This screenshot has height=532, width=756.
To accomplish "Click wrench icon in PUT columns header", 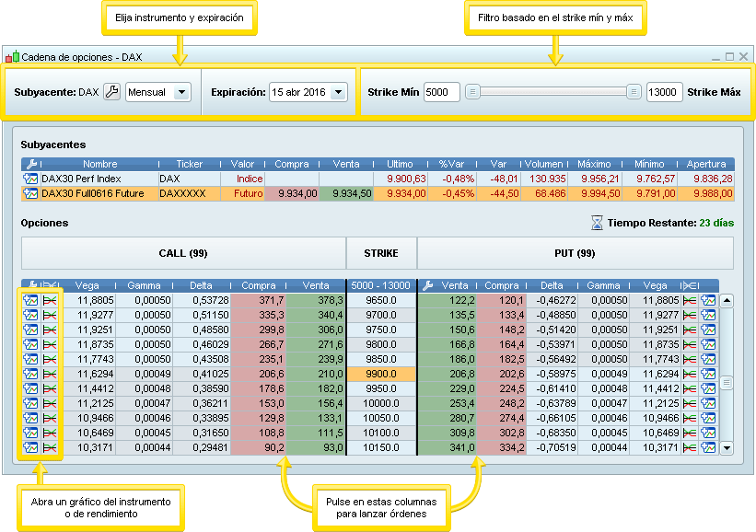I will [x=427, y=285].
